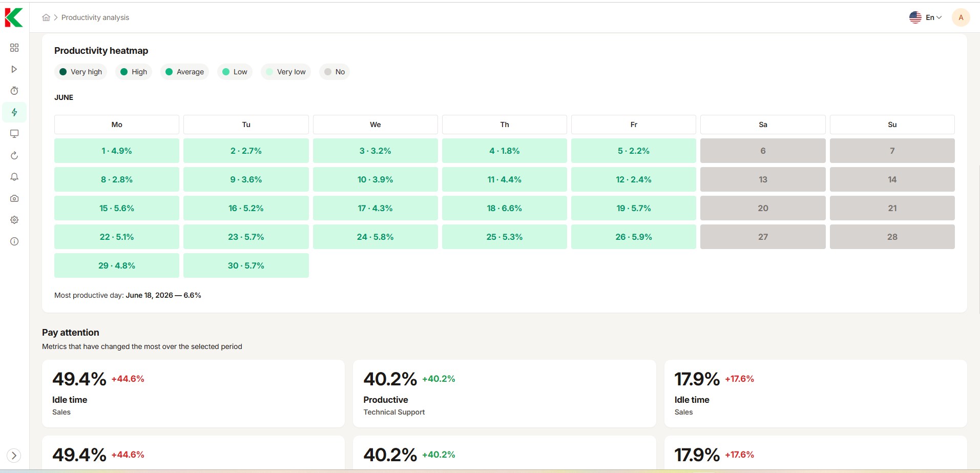
Task: Select heatmap cell 12 · 2.4%
Action: point(634,179)
